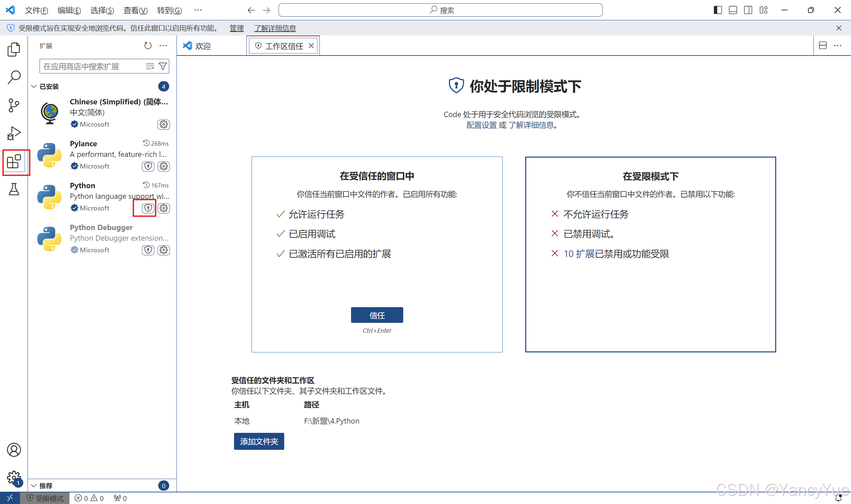Open Pylance extension manage gear

(x=164, y=167)
